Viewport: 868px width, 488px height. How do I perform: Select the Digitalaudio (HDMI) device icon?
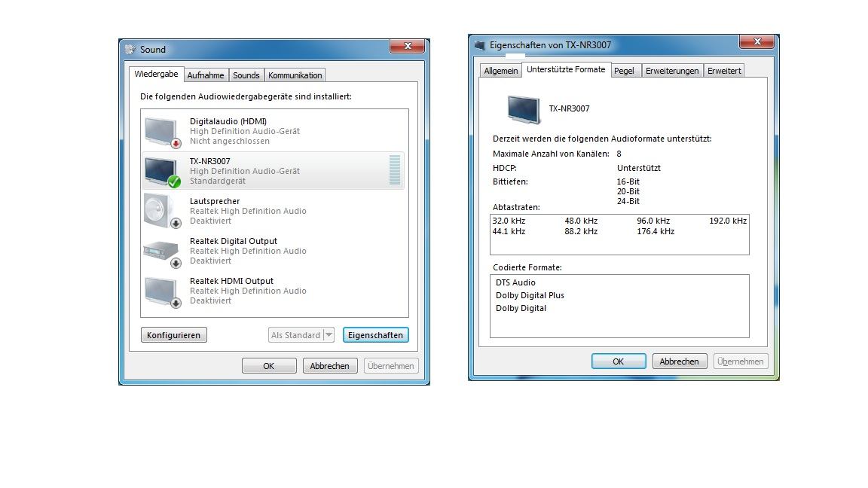163,133
